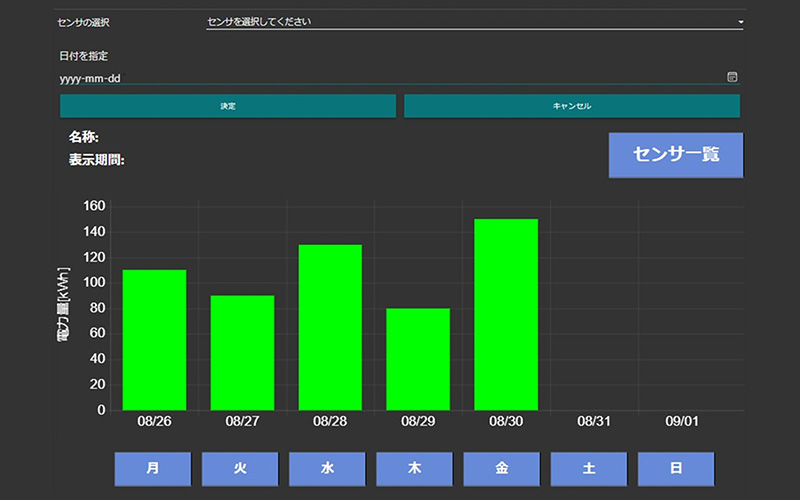Click the green bar for 08/27
The height and width of the screenshot is (500, 800).
(x=242, y=352)
